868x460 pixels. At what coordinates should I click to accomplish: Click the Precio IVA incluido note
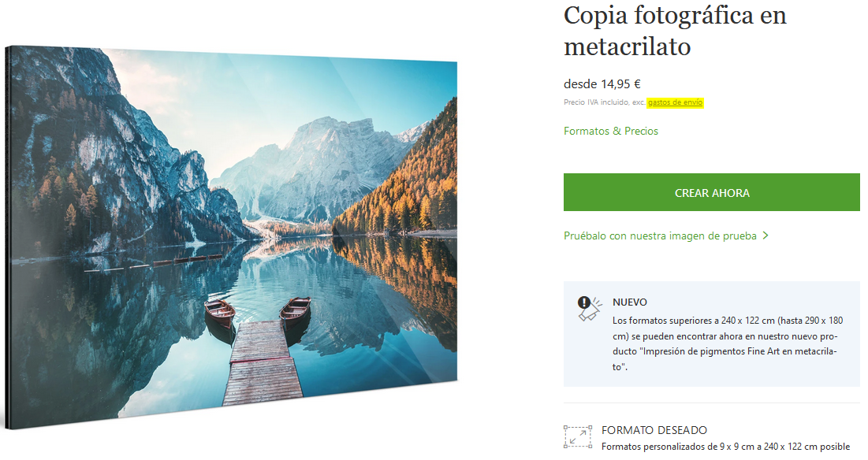605,102
